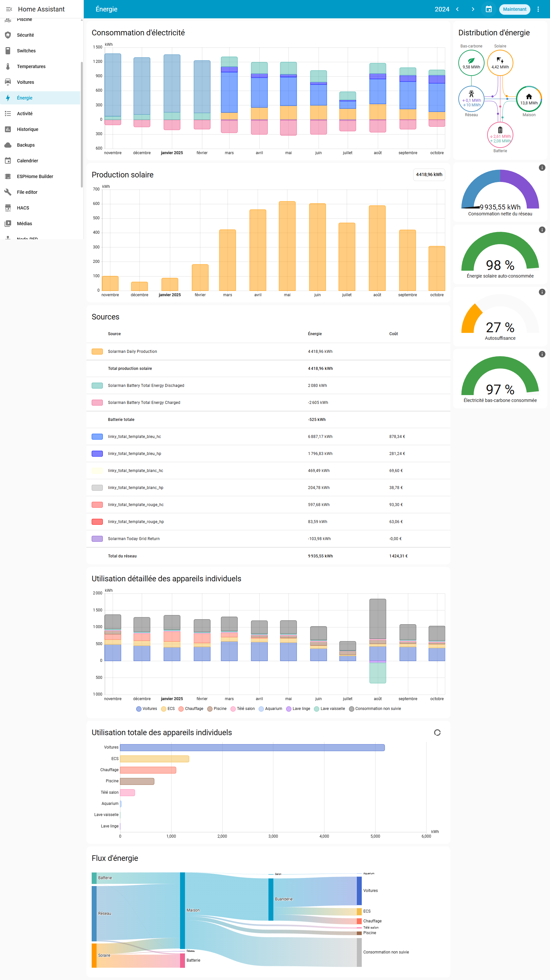Show info for bas-carbone electricity gauge
This screenshot has height=980, width=550.
(x=541, y=354)
